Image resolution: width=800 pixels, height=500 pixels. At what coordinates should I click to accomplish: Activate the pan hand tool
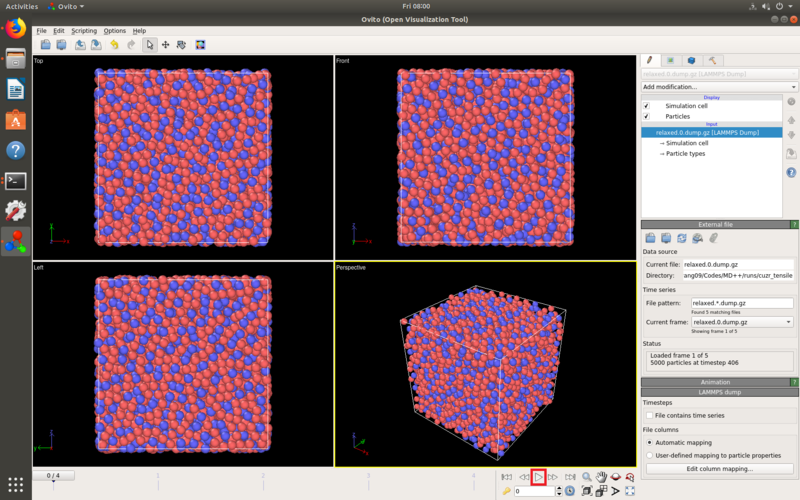(602, 477)
